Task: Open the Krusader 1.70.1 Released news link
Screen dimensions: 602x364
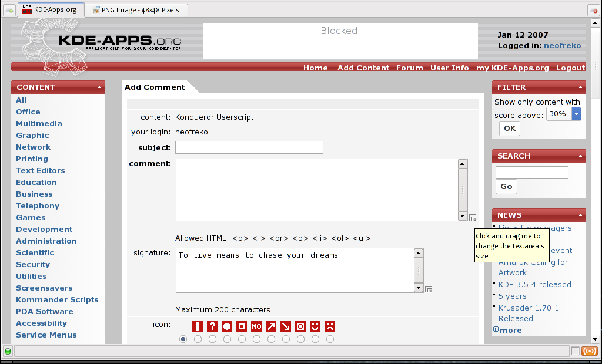Action: (x=529, y=313)
